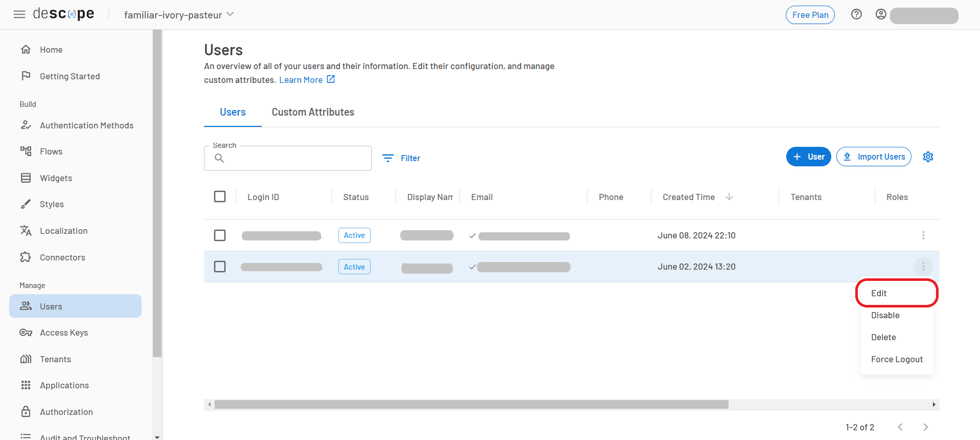Sort by Login ID column header
The image size is (980, 440).
[263, 197]
